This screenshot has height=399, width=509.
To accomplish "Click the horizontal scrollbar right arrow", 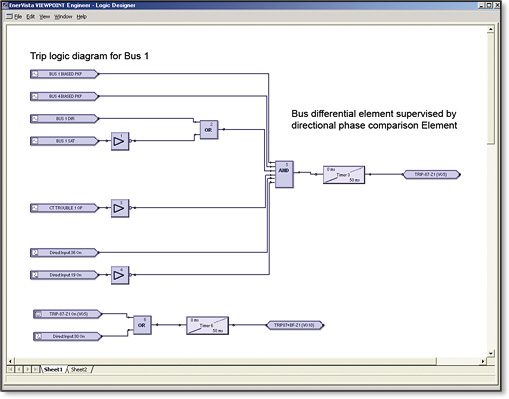I will pos(483,361).
